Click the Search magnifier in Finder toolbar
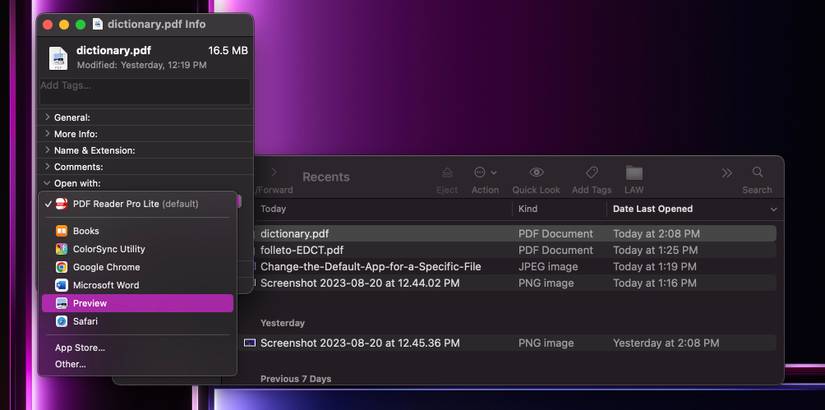 758,173
